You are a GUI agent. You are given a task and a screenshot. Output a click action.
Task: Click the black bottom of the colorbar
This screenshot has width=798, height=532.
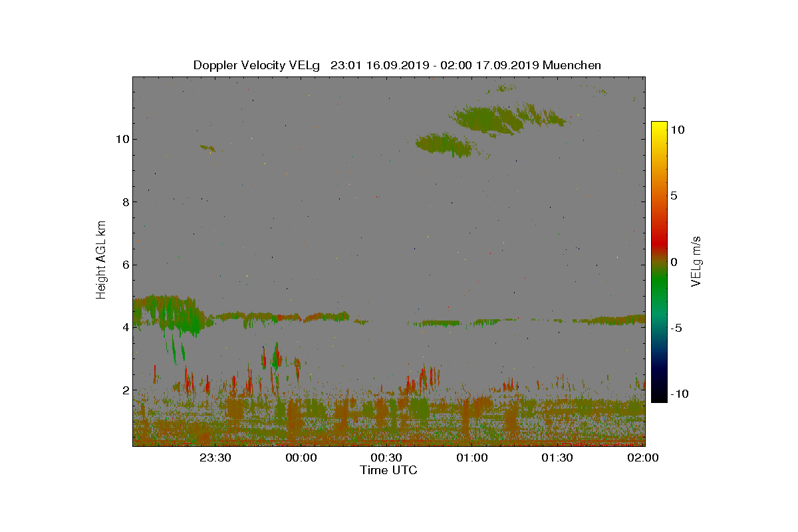coord(659,397)
